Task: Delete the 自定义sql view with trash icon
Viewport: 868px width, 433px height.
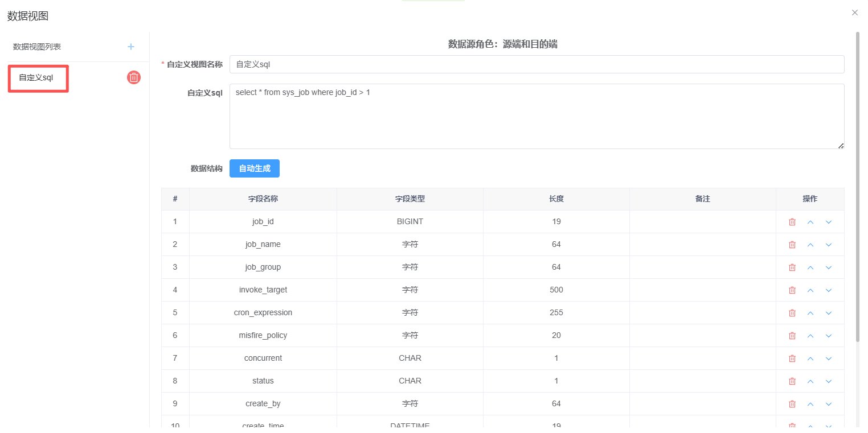Action: click(134, 78)
